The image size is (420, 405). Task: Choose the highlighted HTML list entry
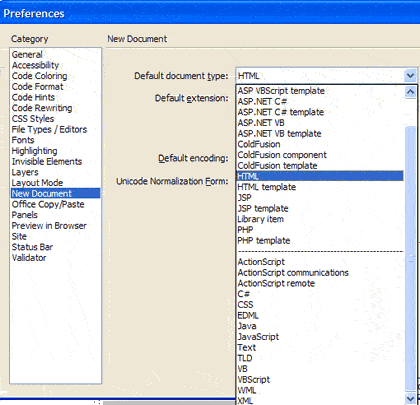click(320, 176)
